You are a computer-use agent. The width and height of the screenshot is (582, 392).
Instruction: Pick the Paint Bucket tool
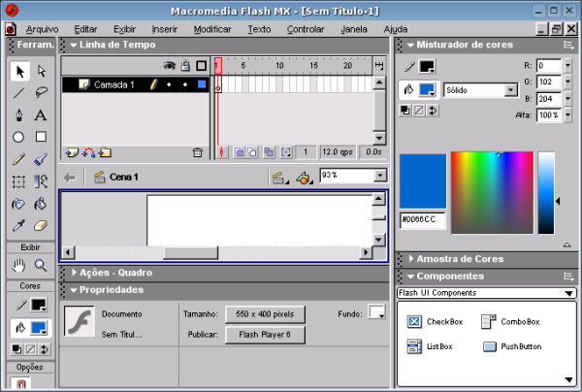[41, 204]
